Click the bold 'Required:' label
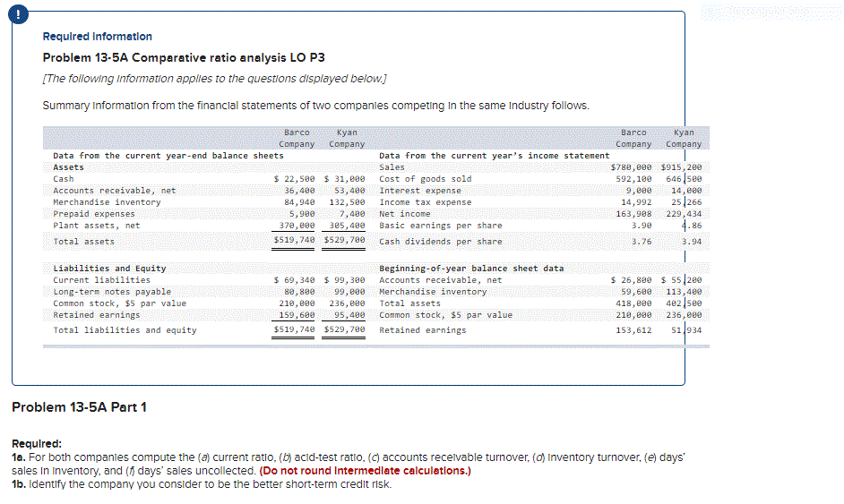Viewport: 844px width, 504px height. pos(37,444)
